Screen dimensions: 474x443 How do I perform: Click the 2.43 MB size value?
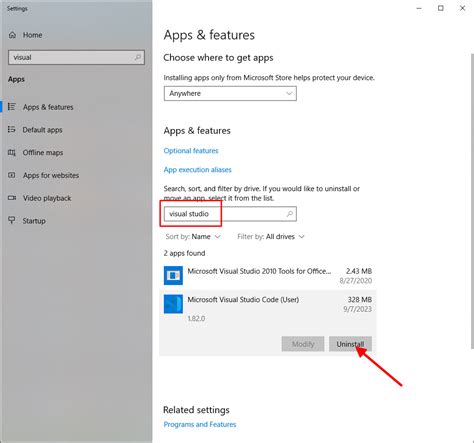(359, 271)
